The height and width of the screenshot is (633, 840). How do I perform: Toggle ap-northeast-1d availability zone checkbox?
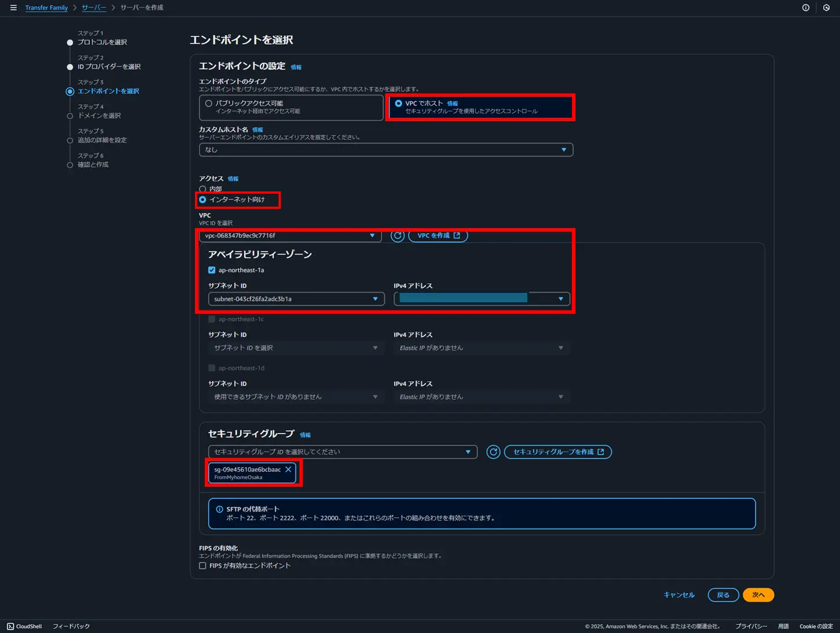(212, 368)
